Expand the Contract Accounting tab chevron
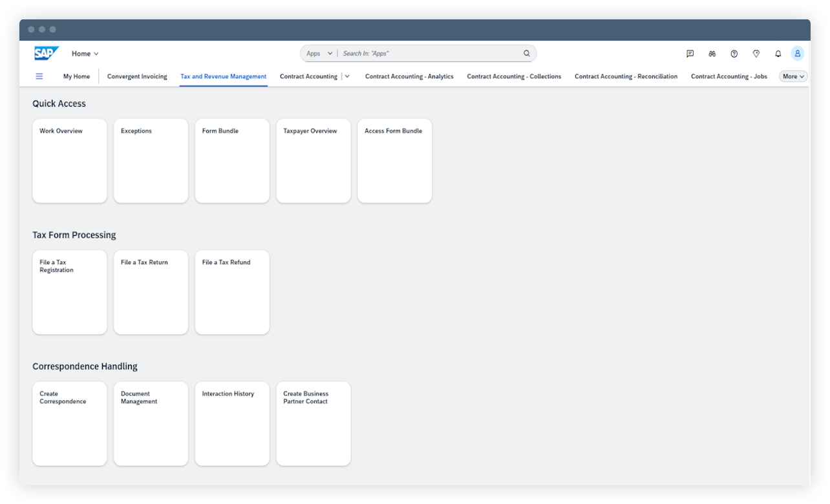The height and width of the screenshot is (504, 830). tap(347, 76)
